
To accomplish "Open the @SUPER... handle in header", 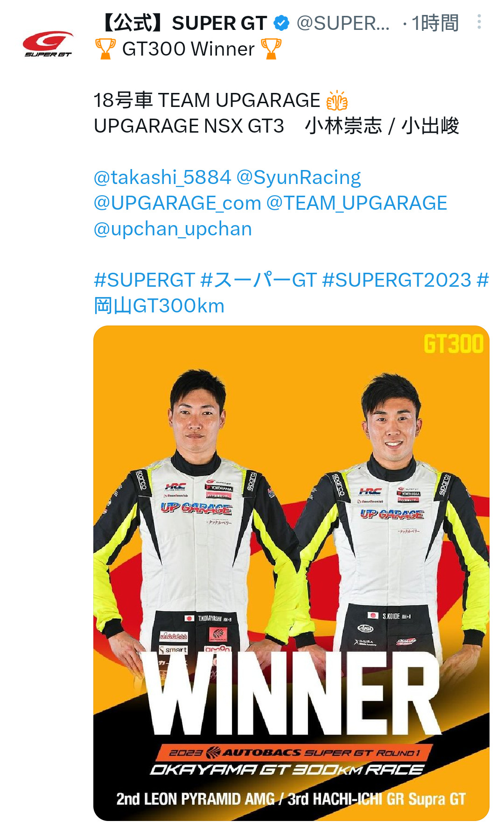I will point(343,23).
